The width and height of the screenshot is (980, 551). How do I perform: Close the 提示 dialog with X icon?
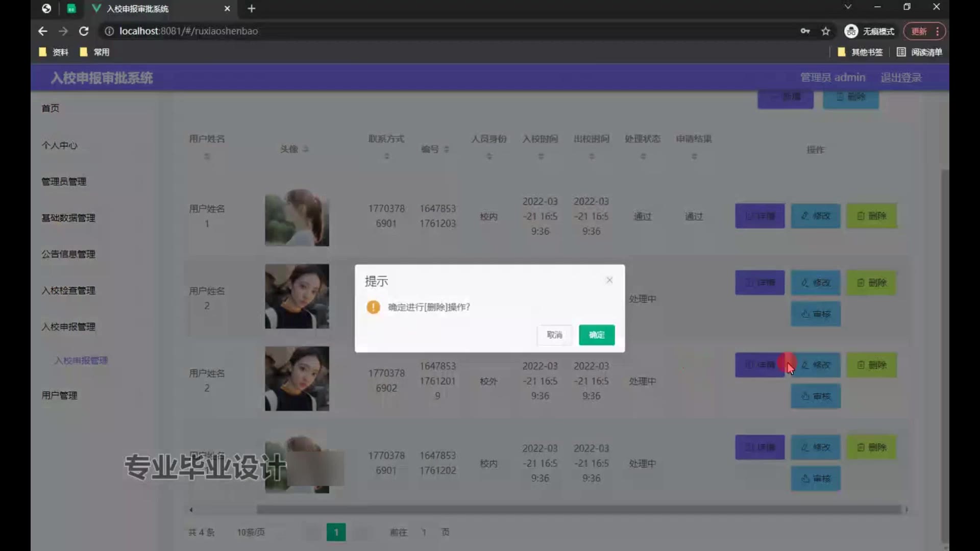pyautogui.click(x=609, y=280)
